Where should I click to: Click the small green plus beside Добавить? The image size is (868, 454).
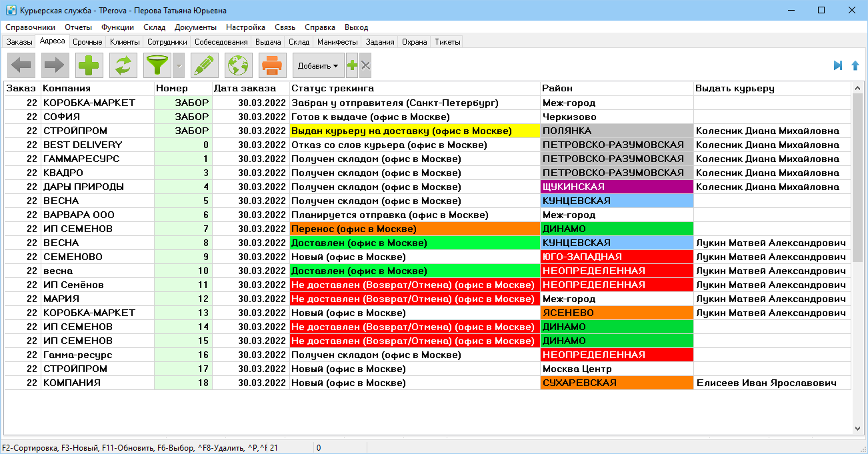[353, 65]
